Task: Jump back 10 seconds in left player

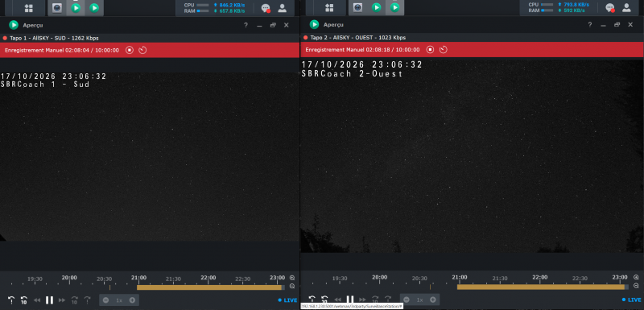Action: (24, 300)
